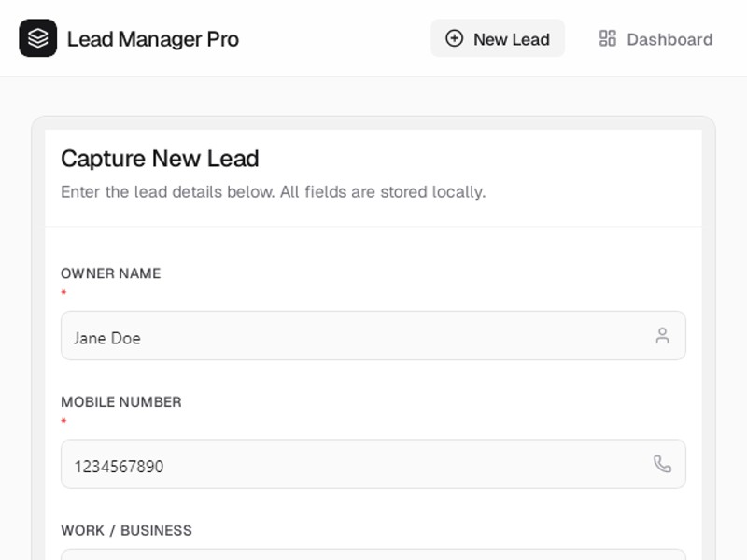Click the Owner Name label
This screenshot has width=747, height=560.
pos(110,273)
